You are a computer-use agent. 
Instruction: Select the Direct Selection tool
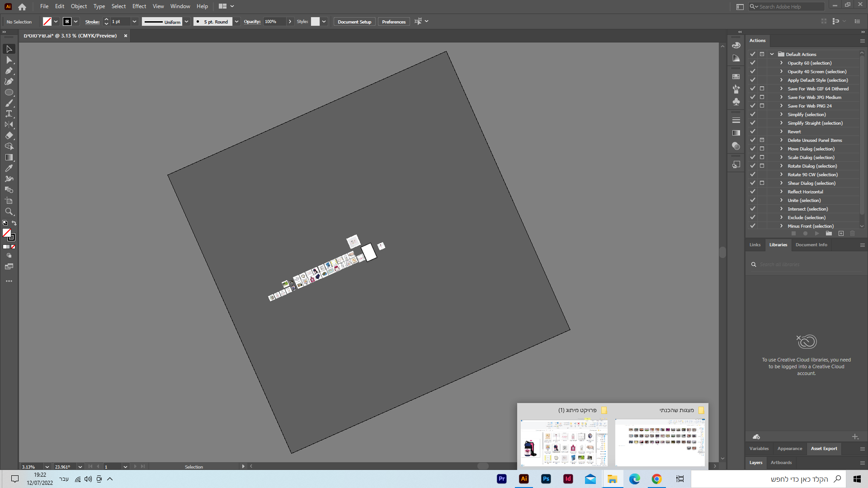pyautogui.click(x=9, y=60)
